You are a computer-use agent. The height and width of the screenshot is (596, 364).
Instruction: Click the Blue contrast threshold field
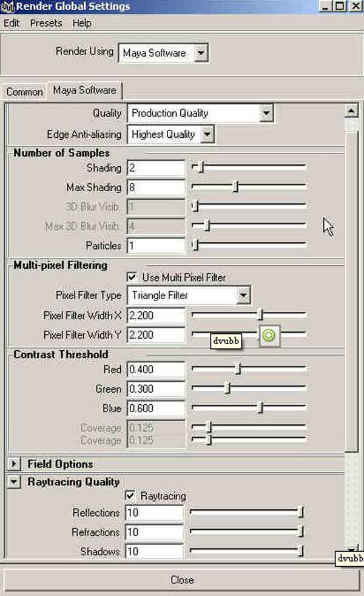coord(156,408)
